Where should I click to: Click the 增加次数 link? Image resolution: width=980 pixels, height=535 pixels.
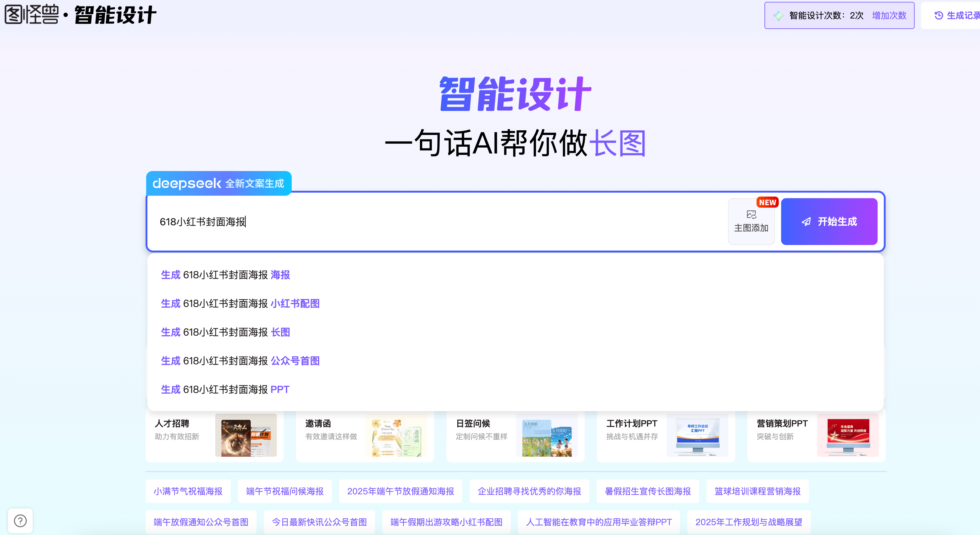pyautogui.click(x=889, y=16)
